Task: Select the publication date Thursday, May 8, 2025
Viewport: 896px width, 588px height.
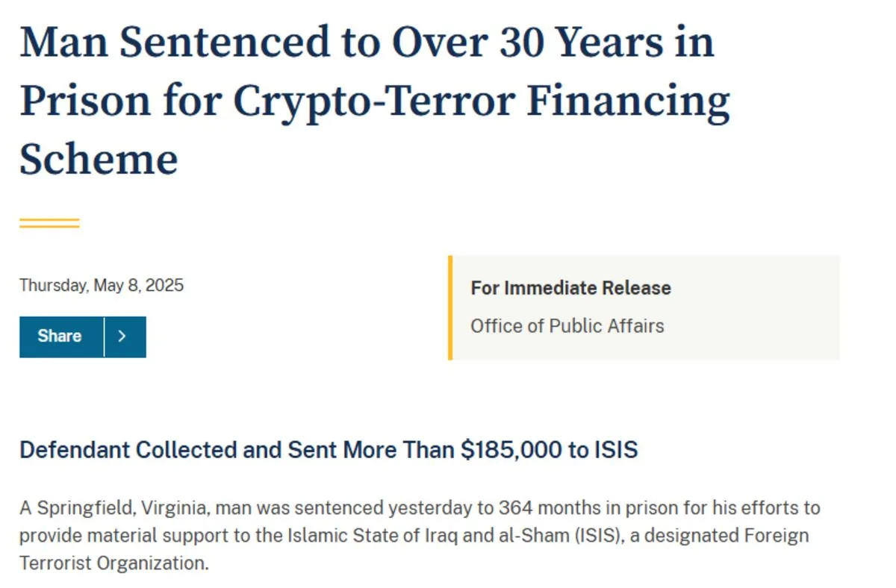Action: click(102, 285)
